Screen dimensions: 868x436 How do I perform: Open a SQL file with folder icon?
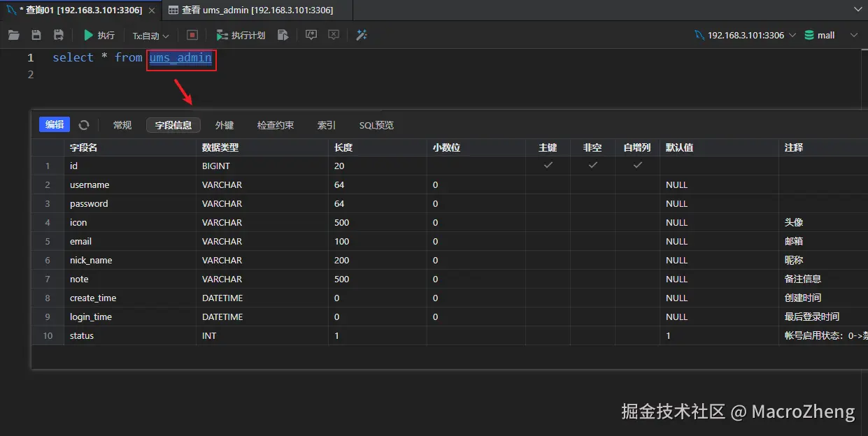[13, 35]
